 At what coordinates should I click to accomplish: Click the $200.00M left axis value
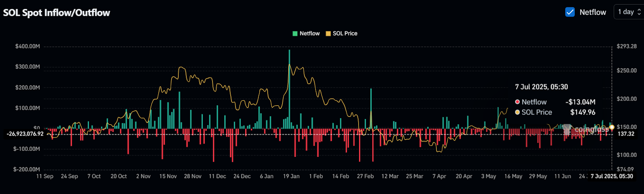click(27, 88)
